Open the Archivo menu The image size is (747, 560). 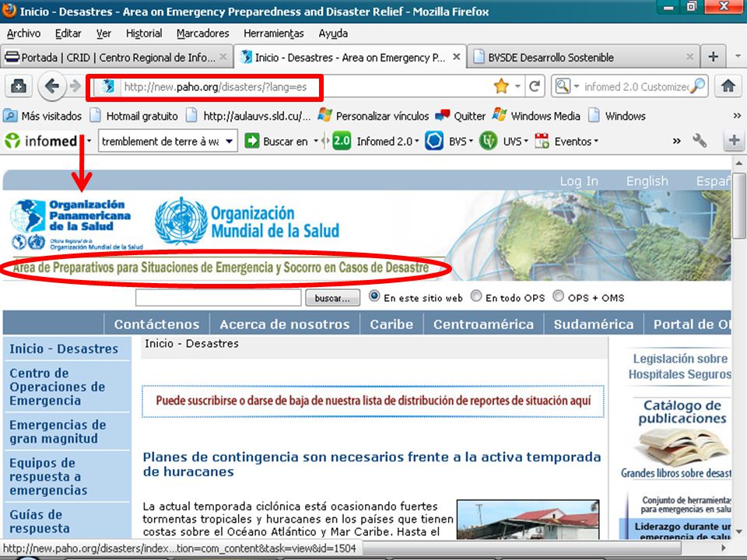24,33
